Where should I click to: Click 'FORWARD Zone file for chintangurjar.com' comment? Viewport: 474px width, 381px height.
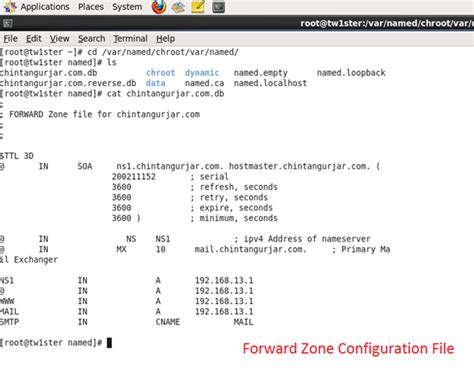[x=104, y=114]
